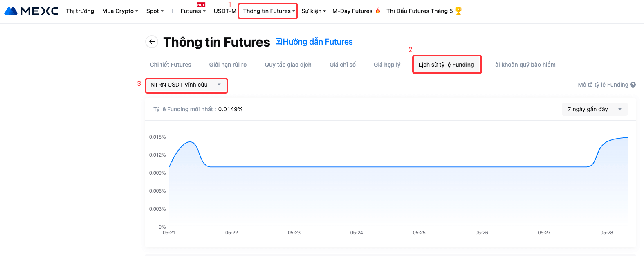This screenshot has height=256, width=644.
Task: Click the MEXC logo icon
Action: pyautogui.click(x=11, y=11)
